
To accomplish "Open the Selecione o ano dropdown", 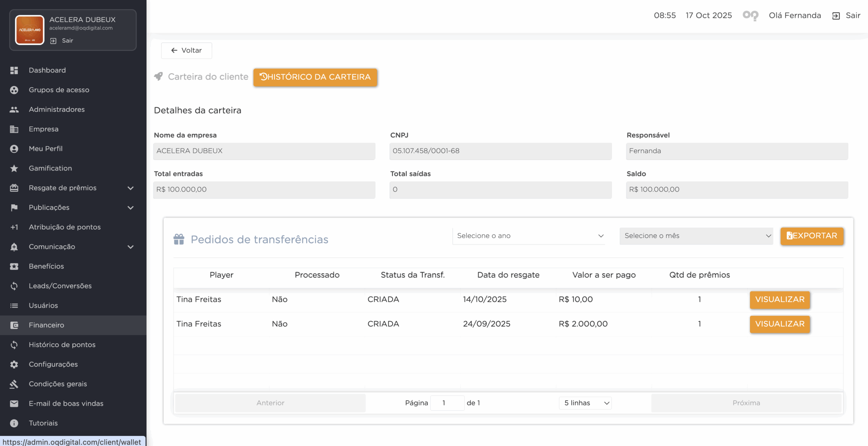I will pyautogui.click(x=529, y=236).
